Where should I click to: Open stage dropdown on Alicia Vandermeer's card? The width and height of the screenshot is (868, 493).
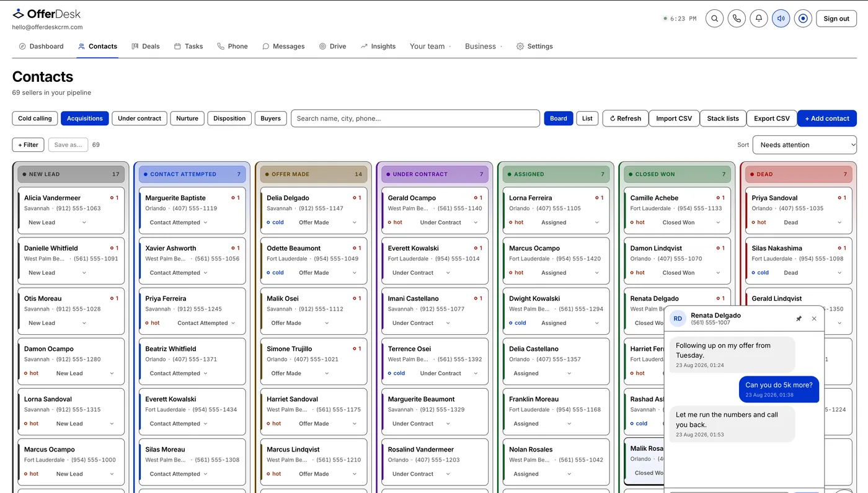(56, 223)
